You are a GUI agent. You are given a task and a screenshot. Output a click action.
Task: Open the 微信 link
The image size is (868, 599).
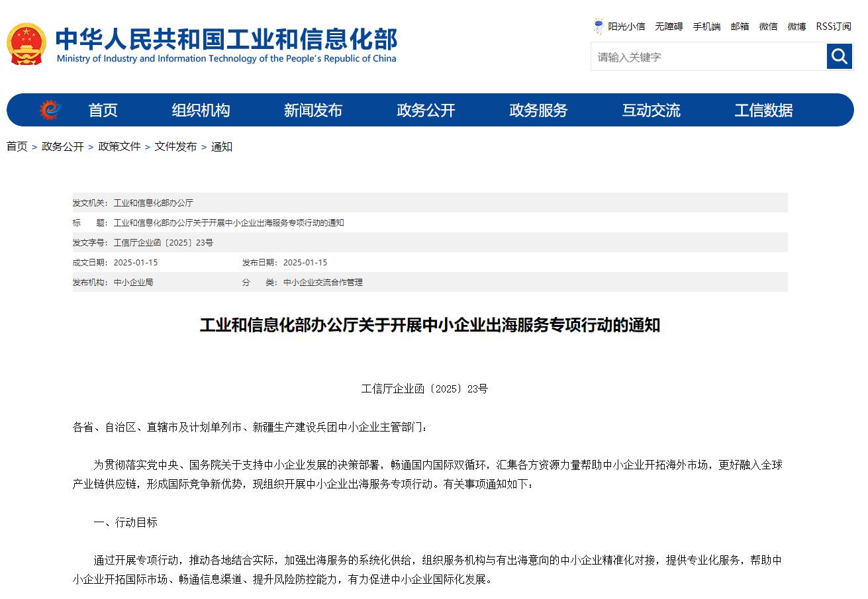pyautogui.click(x=768, y=26)
